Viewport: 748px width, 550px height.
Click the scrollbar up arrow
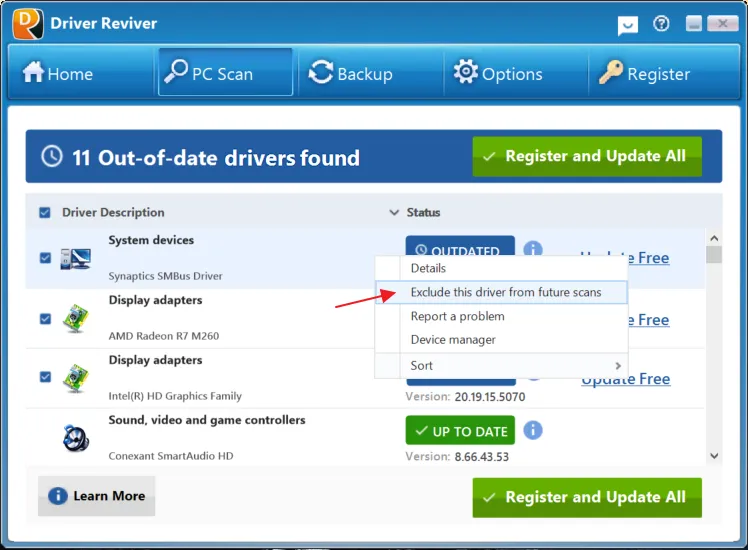click(714, 238)
